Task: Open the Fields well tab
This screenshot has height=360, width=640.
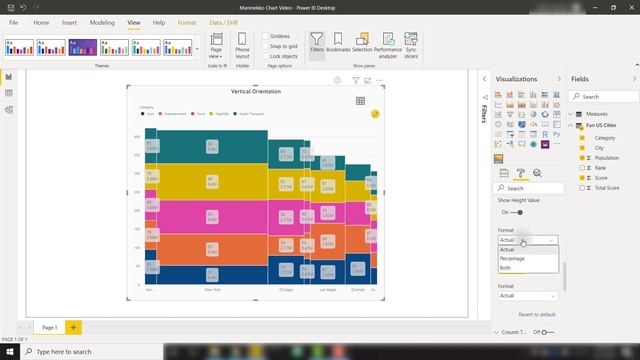Action: 504,173
